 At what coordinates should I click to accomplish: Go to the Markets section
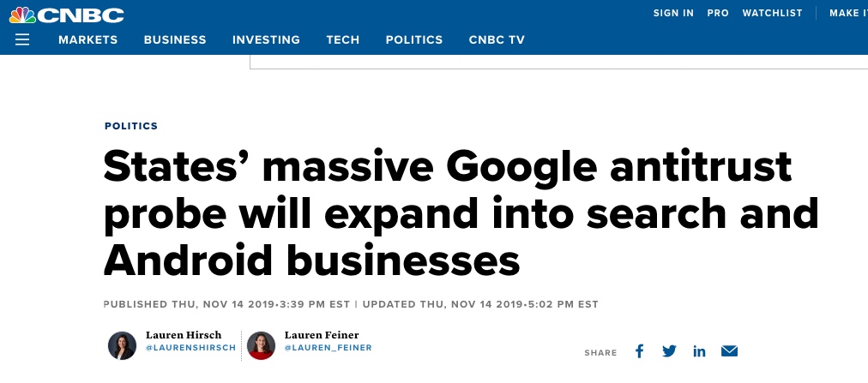[x=88, y=39]
